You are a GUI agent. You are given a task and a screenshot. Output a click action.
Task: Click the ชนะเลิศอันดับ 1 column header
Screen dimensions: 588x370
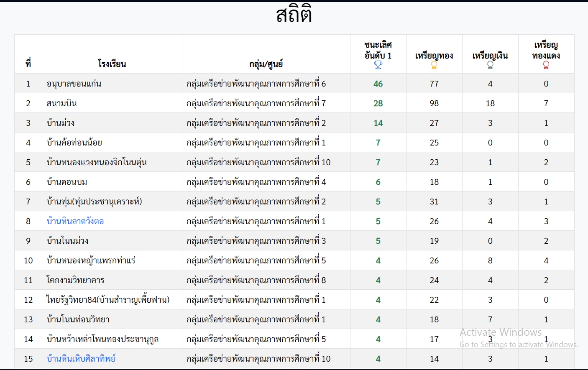378,50
